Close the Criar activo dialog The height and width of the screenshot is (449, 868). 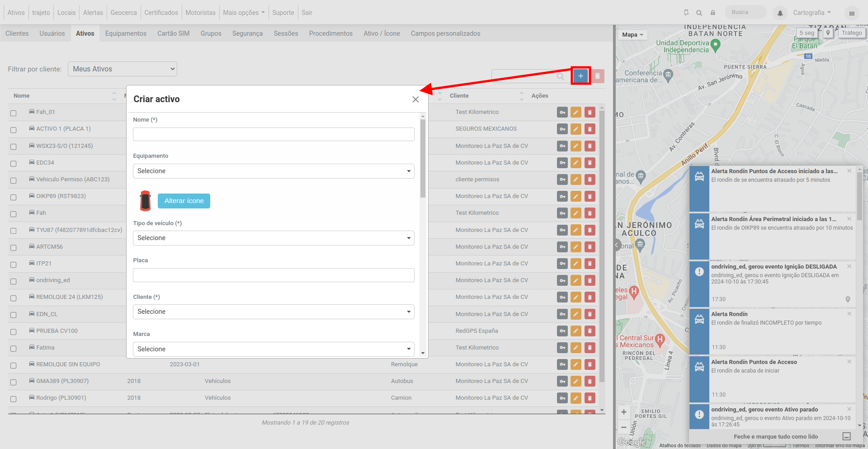coord(415,99)
